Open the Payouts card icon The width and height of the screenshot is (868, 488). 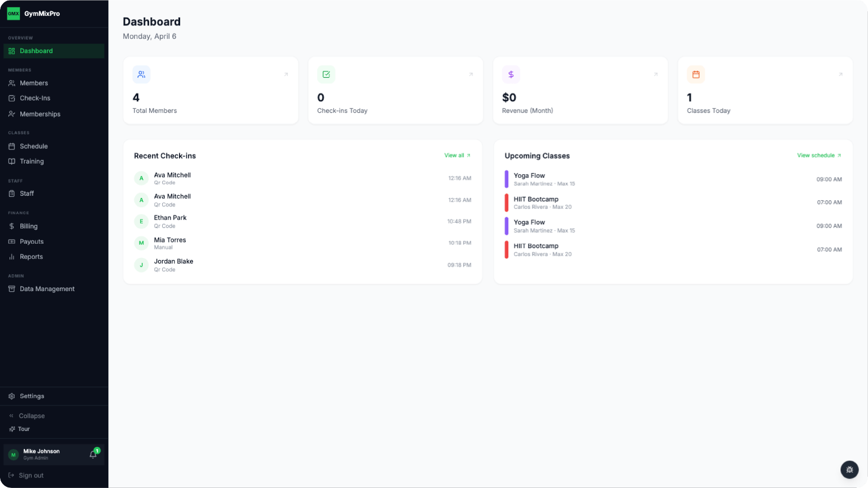pos(12,241)
